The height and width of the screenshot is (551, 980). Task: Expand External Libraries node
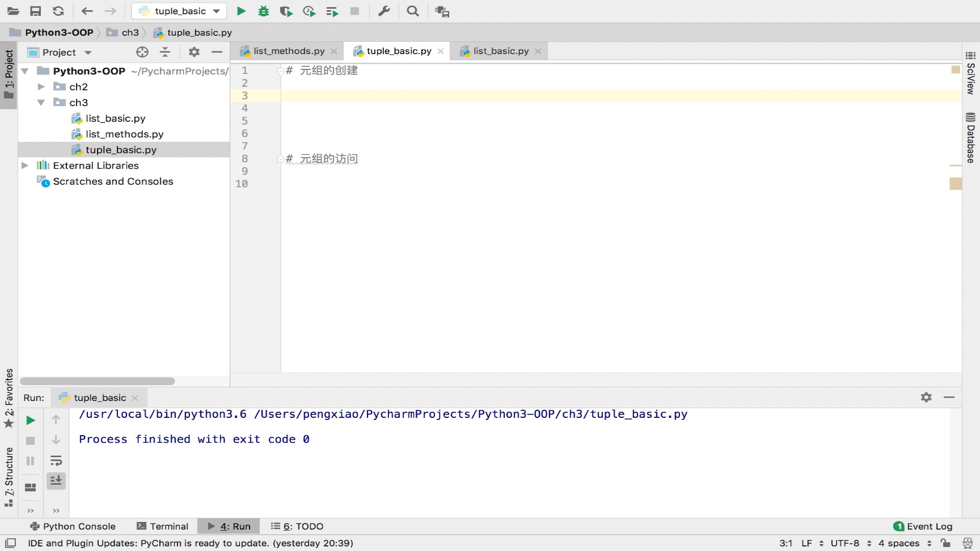point(24,165)
